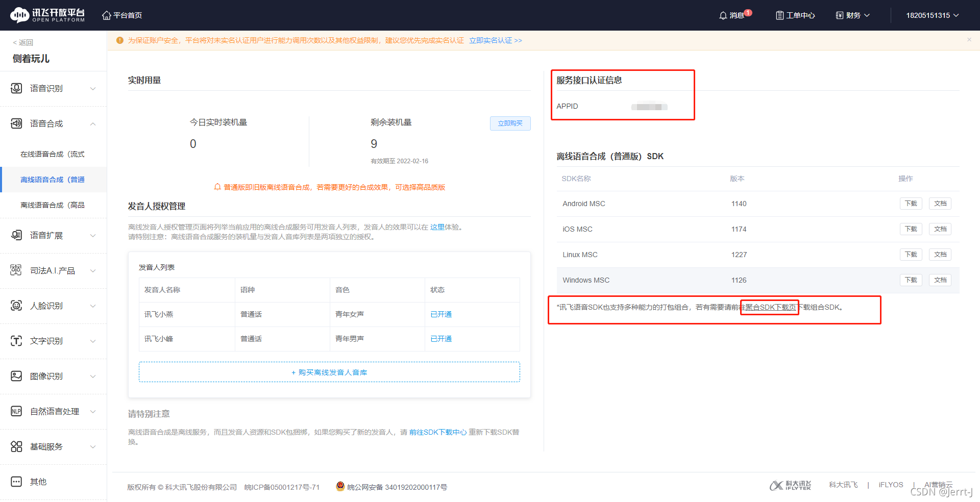Click the 基础服务 grid icon

(16, 446)
